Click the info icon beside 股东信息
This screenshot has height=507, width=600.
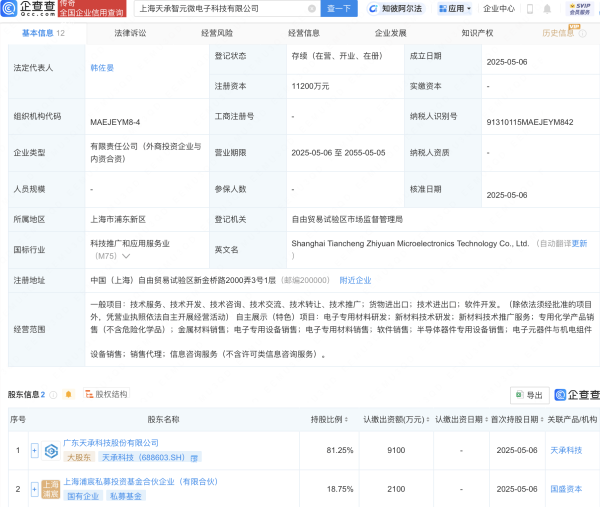click(x=53, y=395)
